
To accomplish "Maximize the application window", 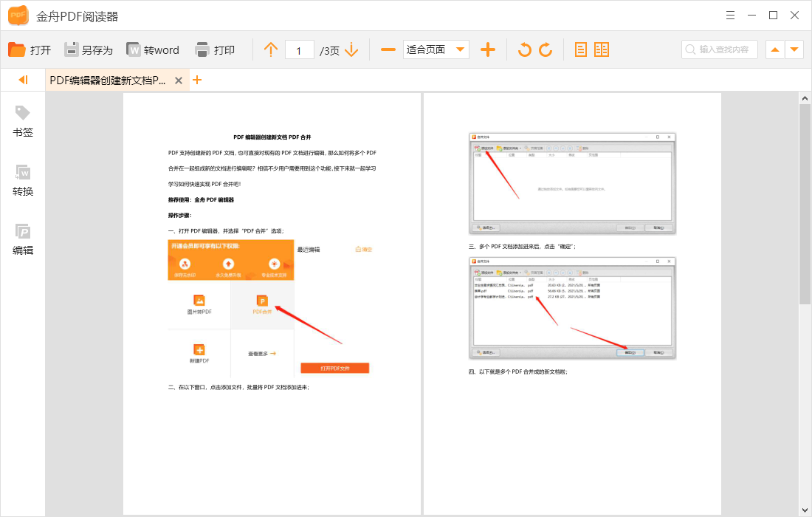I will coord(773,15).
